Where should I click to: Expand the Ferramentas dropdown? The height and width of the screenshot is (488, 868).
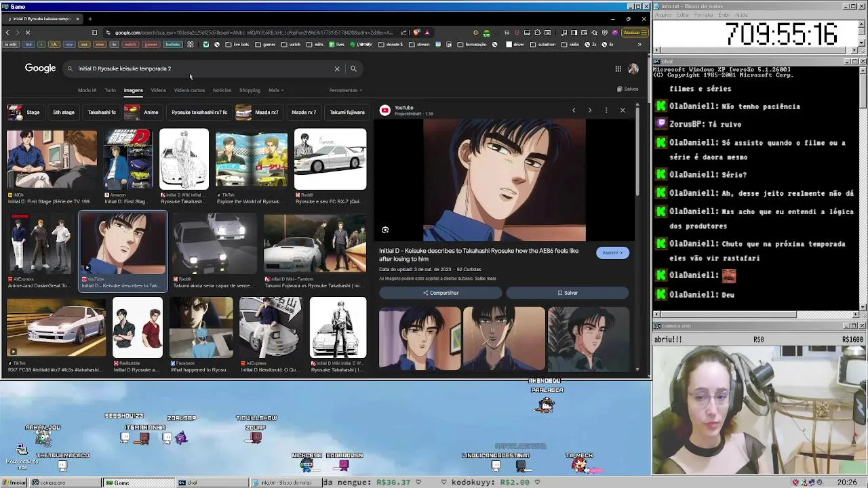346,90
